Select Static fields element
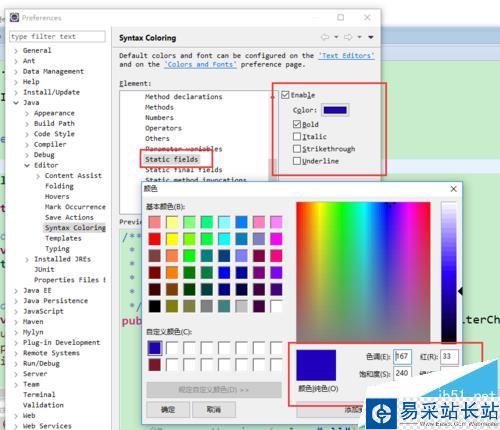Screen dimensions: 500x430 pos(171,159)
